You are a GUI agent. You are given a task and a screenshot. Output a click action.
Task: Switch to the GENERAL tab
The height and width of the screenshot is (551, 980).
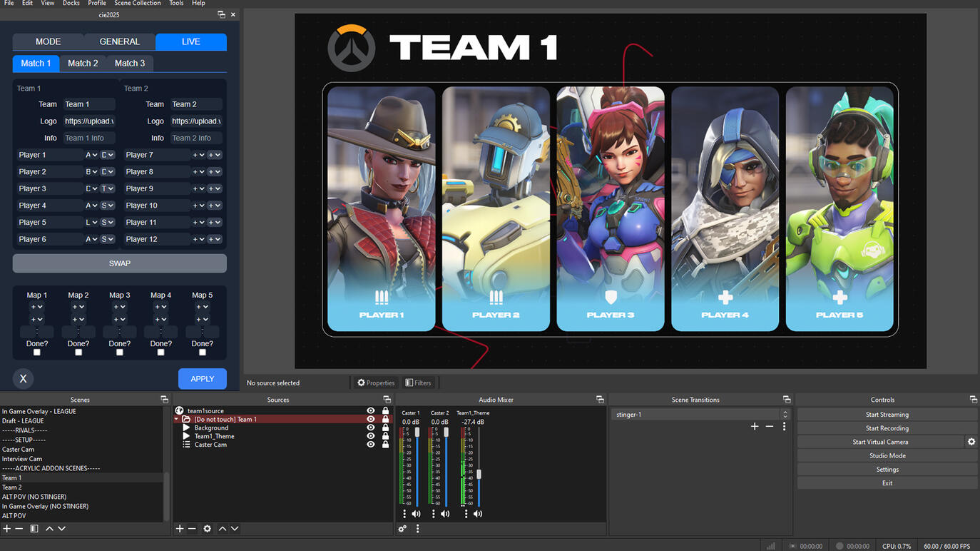click(x=120, y=41)
